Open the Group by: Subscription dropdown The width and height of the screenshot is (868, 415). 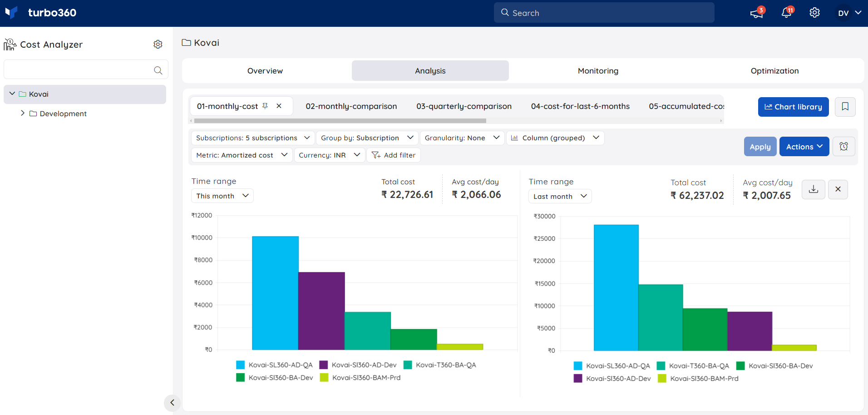(367, 138)
